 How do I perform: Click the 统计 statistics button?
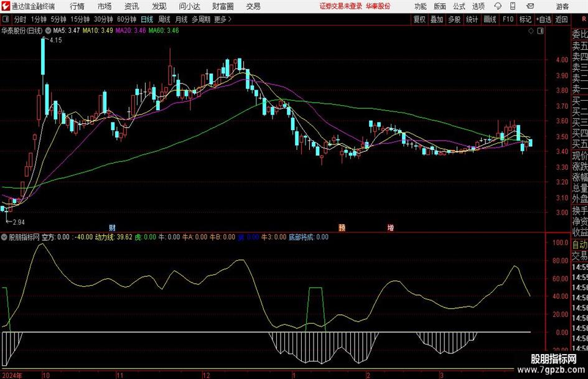[472, 19]
